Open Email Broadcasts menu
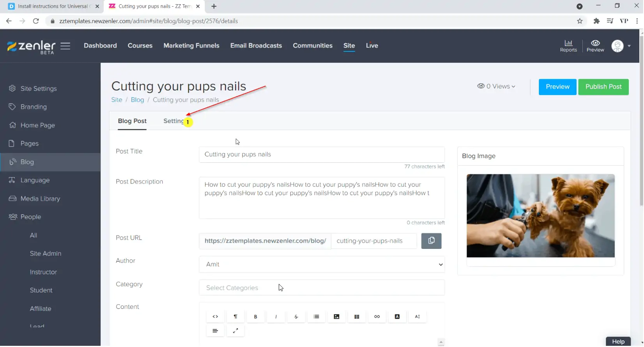Image resolution: width=644 pixels, height=347 pixels. [x=256, y=46]
